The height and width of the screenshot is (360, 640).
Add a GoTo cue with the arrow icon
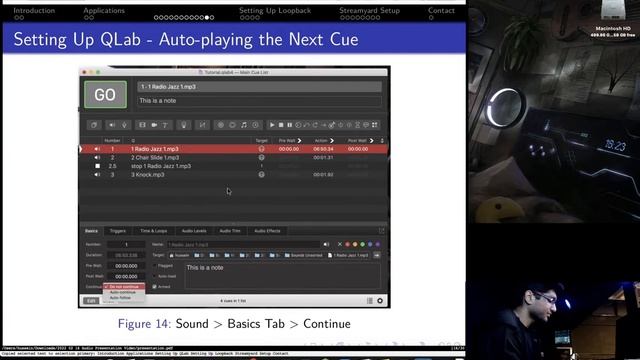[x=324, y=125]
